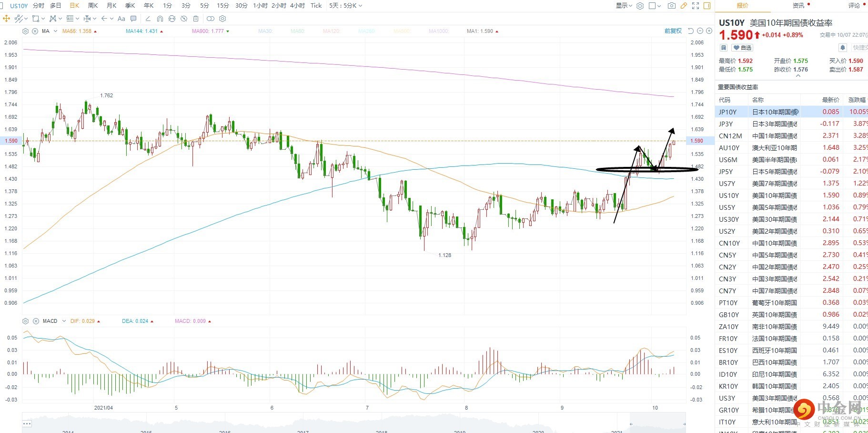Toggle the pencil drawing toolbar

[x=684, y=6]
